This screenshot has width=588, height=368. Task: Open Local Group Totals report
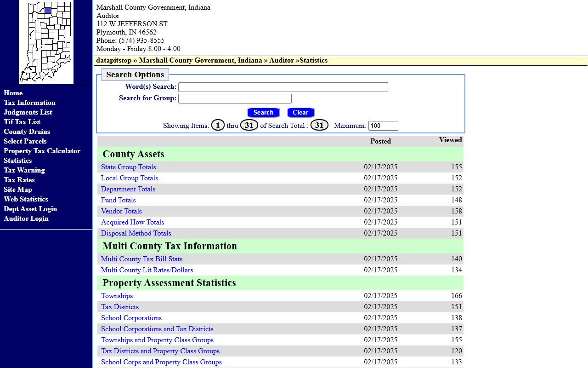[130, 178]
